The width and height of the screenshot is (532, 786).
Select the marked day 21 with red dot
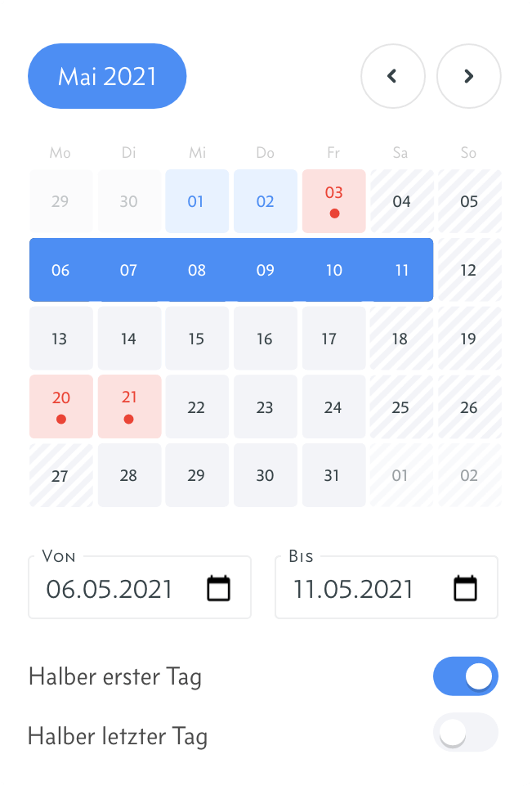coord(129,406)
